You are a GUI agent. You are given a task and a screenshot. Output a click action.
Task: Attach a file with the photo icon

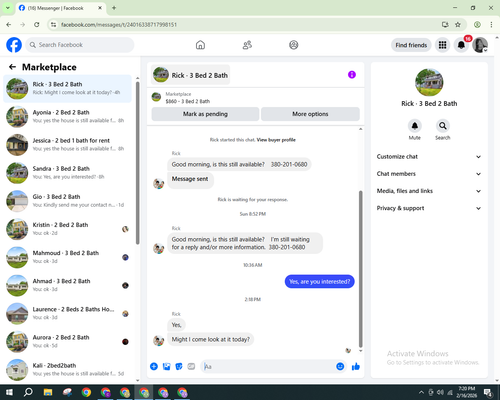coord(166,367)
